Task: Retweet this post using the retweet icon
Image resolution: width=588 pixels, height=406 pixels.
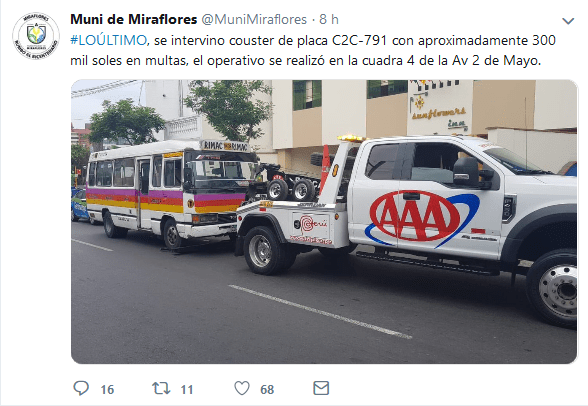Action: [x=161, y=388]
